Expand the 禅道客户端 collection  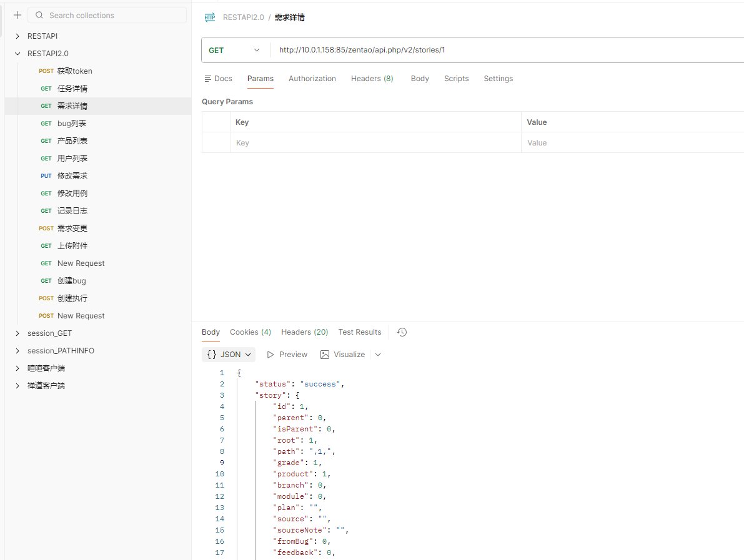pos(17,386)
